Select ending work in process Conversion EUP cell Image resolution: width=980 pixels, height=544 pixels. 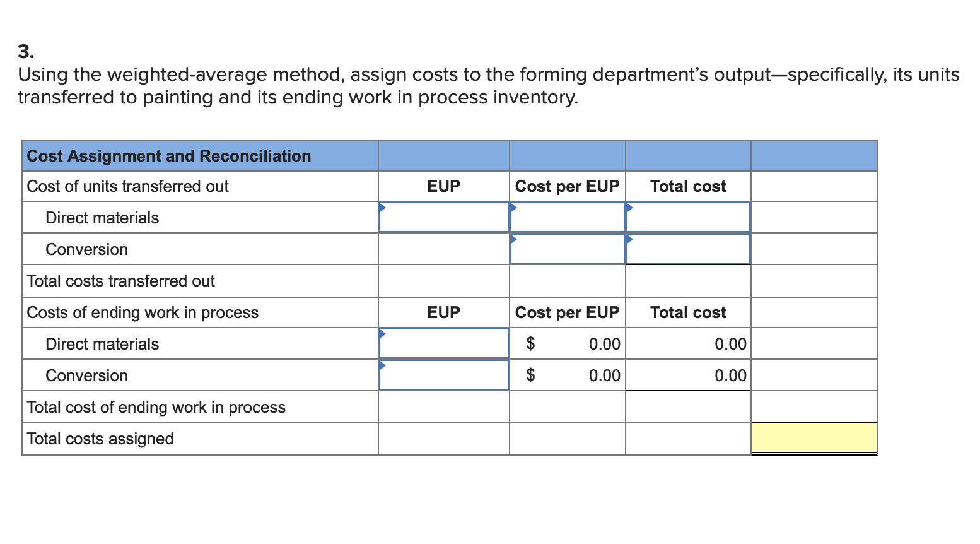pyautogui.click(x=444, y=375)
